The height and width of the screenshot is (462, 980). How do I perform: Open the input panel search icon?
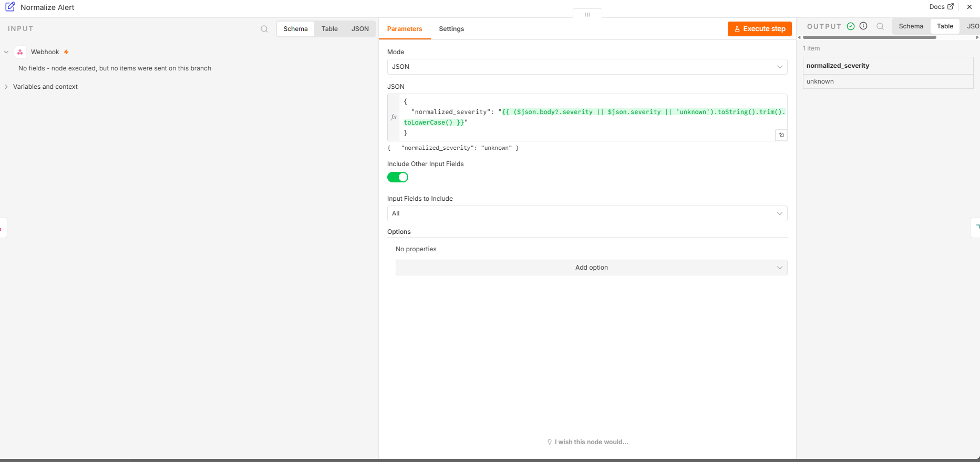264,29
